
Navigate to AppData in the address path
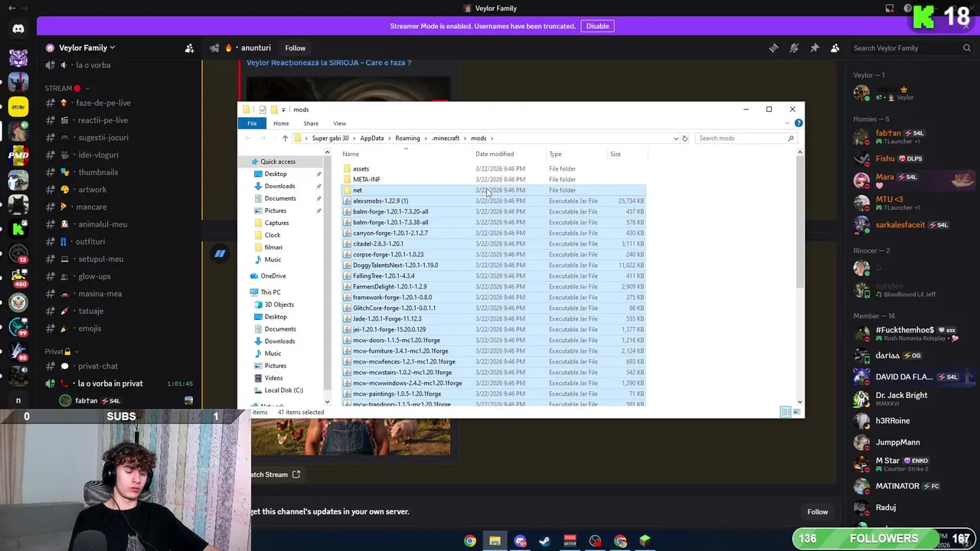pos(372,139)
